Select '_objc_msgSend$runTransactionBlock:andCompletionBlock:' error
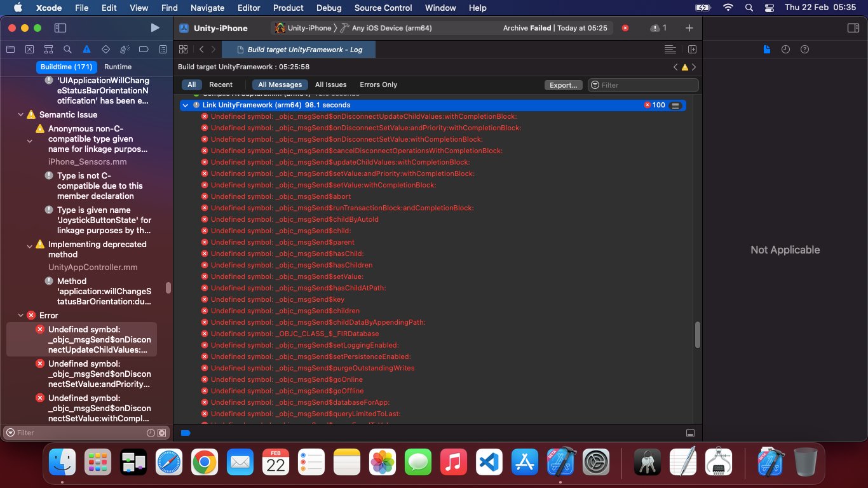 pos(342,208)
